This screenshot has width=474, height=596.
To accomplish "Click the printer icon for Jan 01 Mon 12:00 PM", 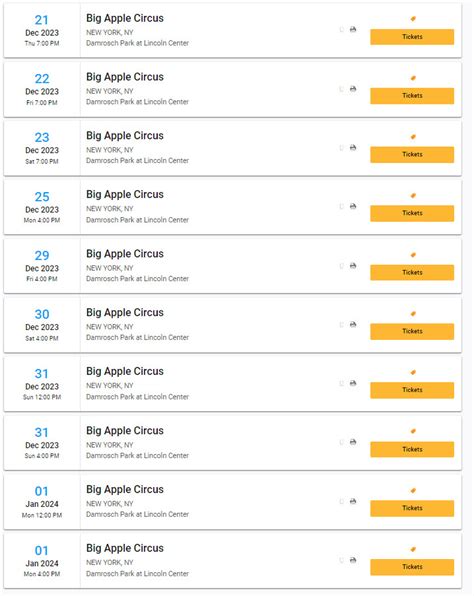I will coord(353,501).
